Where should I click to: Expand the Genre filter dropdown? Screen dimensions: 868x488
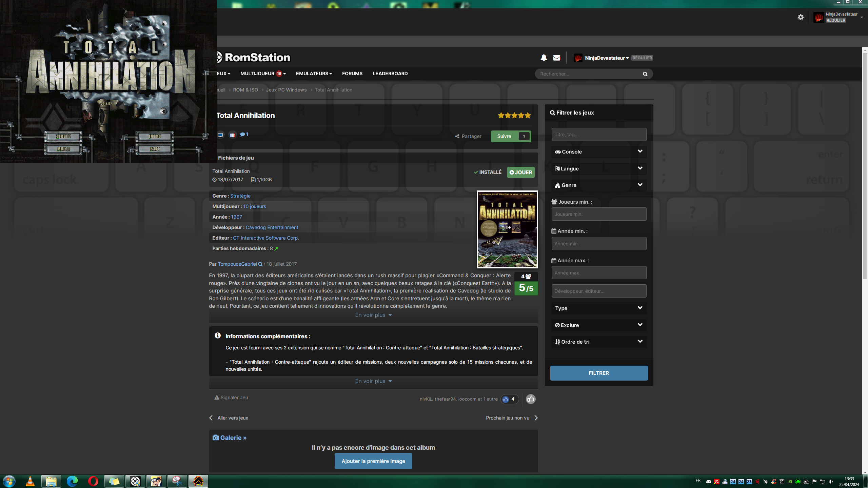(599, 185)
